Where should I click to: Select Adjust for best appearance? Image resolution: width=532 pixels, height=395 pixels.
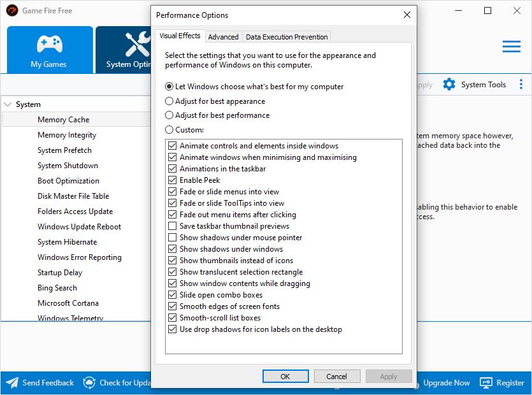tap(169, 101)
